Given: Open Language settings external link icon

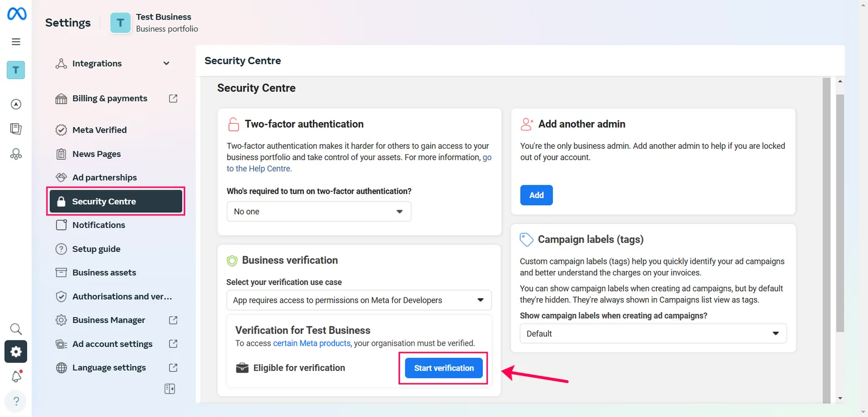Looking at the screenshot, I should tap(173, 368).
